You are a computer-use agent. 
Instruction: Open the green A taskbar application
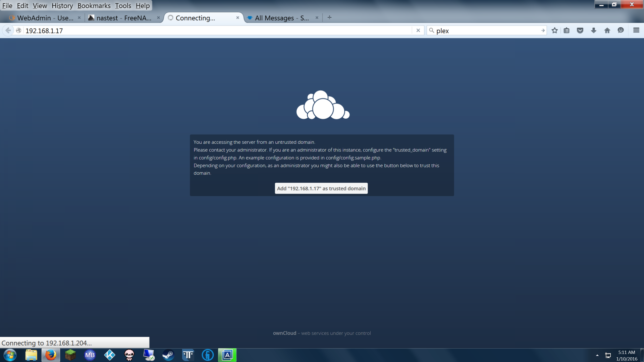point(227,355)
